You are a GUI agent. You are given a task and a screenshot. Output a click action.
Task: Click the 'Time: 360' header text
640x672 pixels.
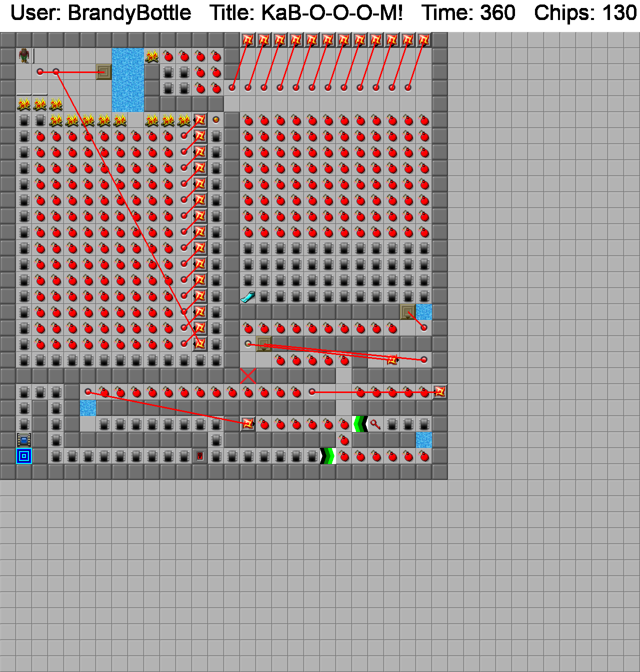pyautogui.click(x=468, y=13)
